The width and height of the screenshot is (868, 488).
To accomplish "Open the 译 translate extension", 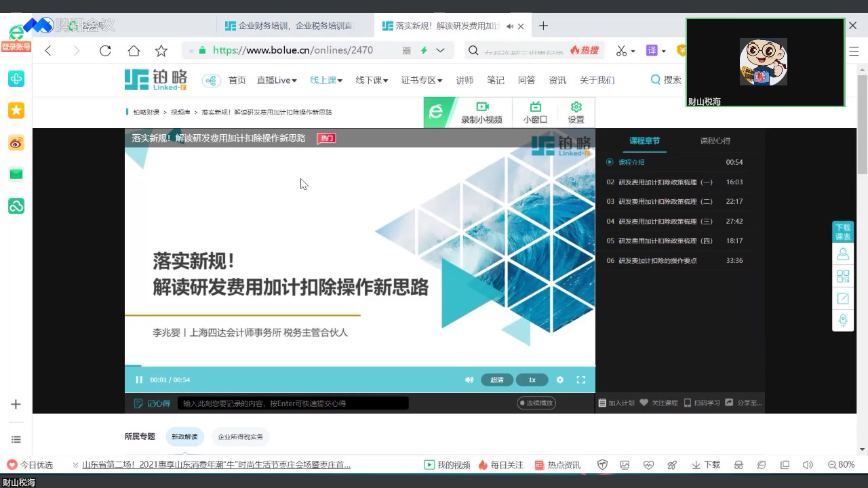I will [652, 51].
